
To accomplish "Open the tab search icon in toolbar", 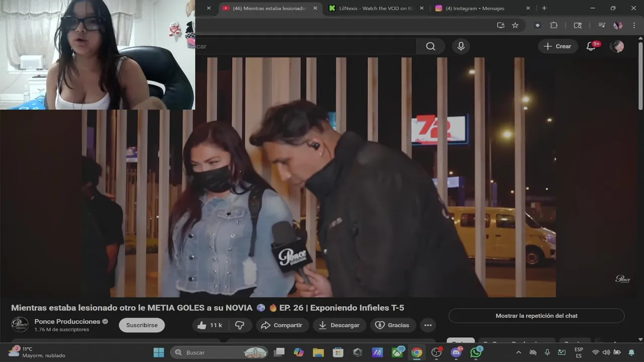I will [x=578, y=25].
